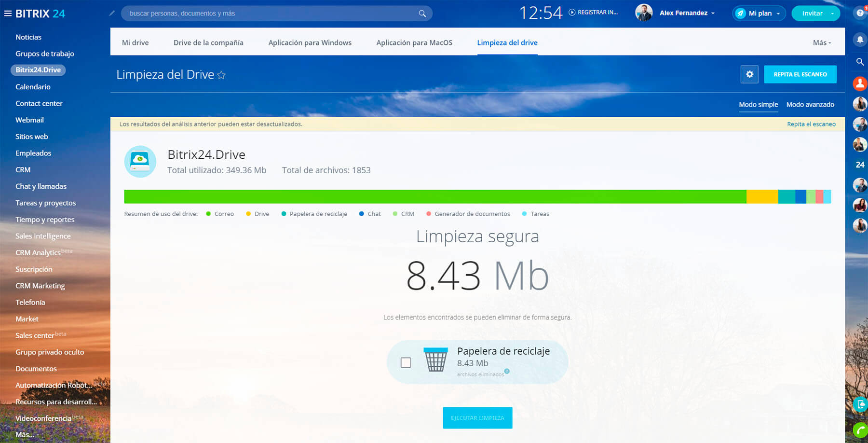Click the red contact icon in sidebar

click(860, 83)
